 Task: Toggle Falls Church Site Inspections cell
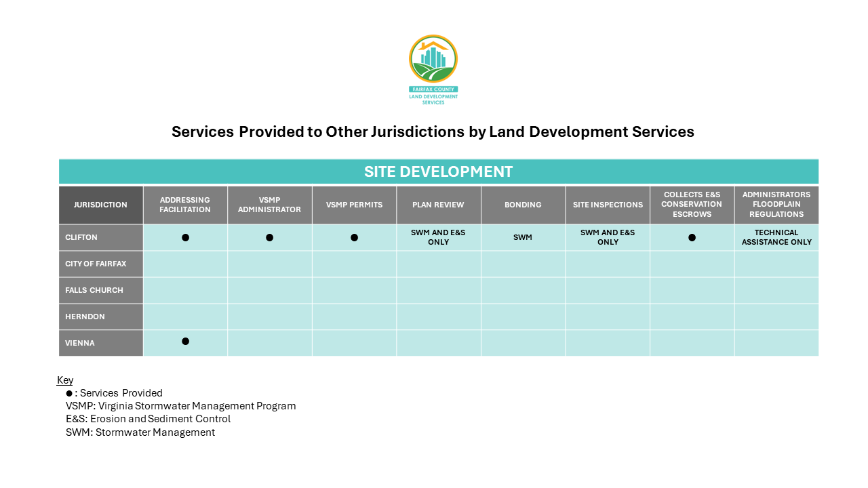[x=607, y=289]
